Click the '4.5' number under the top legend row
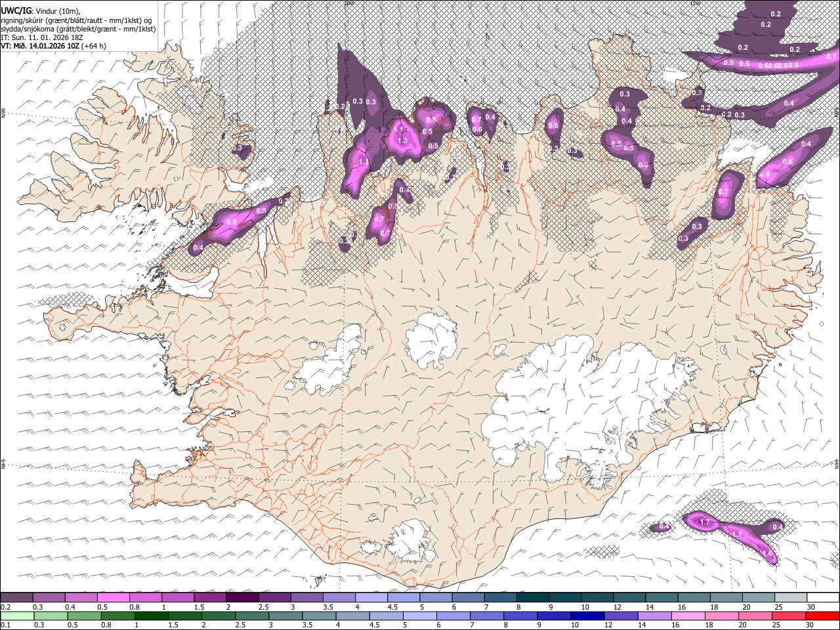The image size is (840, 630). click(392, 607)
